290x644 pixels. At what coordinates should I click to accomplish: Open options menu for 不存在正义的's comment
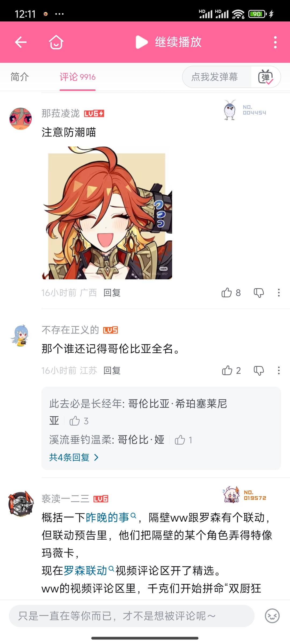pyautogui.click(x=279, y=371)
